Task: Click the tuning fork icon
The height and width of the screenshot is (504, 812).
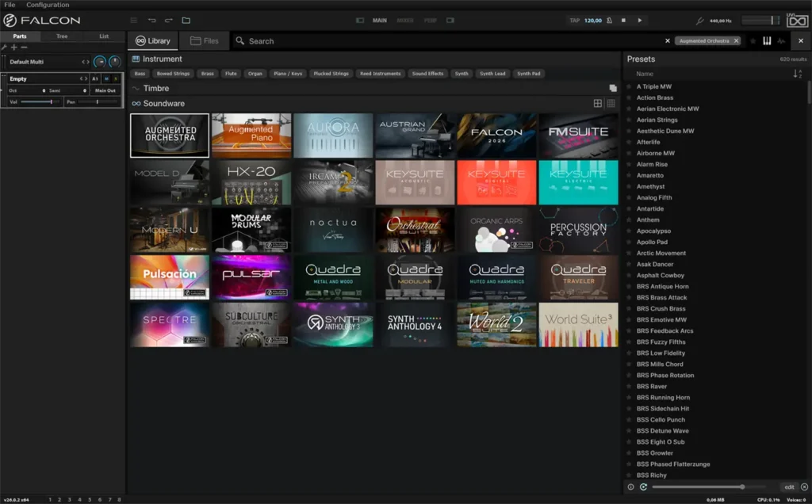Action: pyautogui.click(x=699, y=21)
